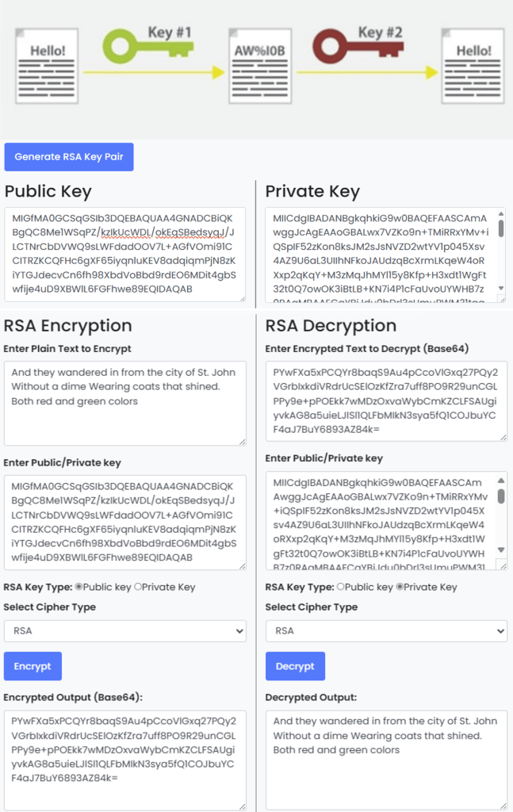
Task: Focus the plain text to encrypt field
Action: [x=124, y=404]
